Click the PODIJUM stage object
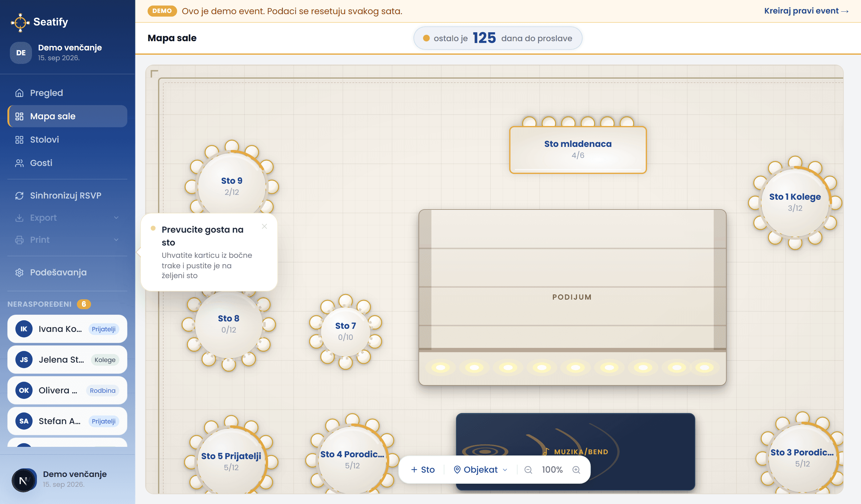This screenshot has width=861, height=504. point(572,297)
